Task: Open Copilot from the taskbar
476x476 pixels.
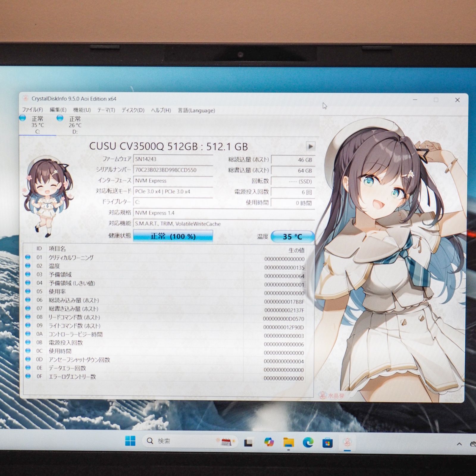Action: click(269, 442)
